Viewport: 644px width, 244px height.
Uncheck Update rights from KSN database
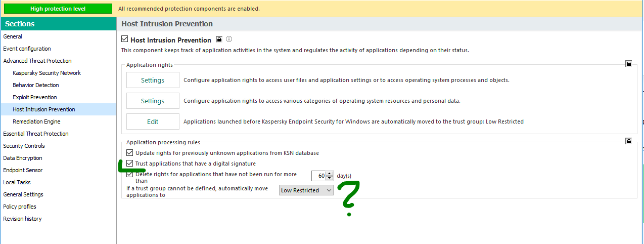coord(130,152)
